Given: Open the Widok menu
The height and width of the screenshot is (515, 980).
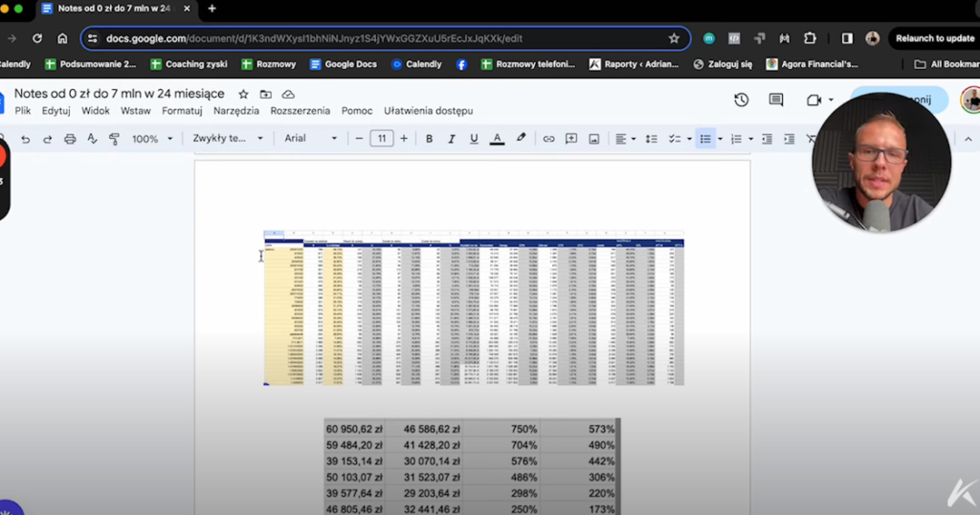Looking at the screenshot, I should coord(95,111).
